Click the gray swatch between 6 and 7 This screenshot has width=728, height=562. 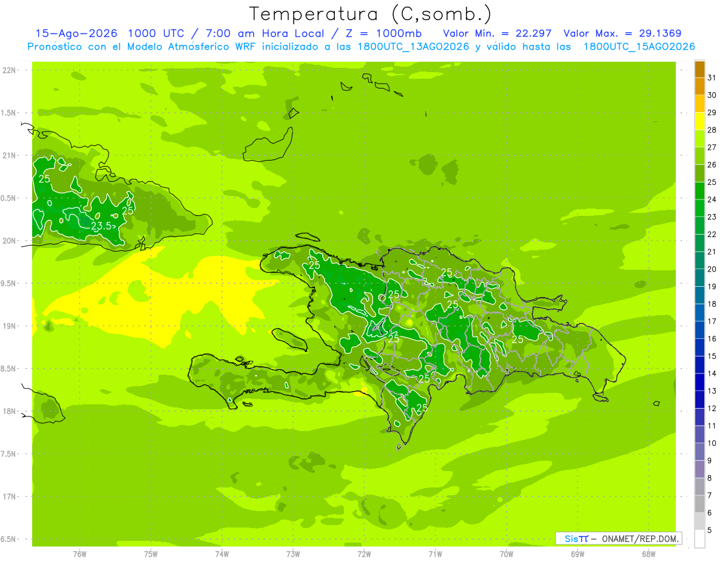tap(699, 504)
